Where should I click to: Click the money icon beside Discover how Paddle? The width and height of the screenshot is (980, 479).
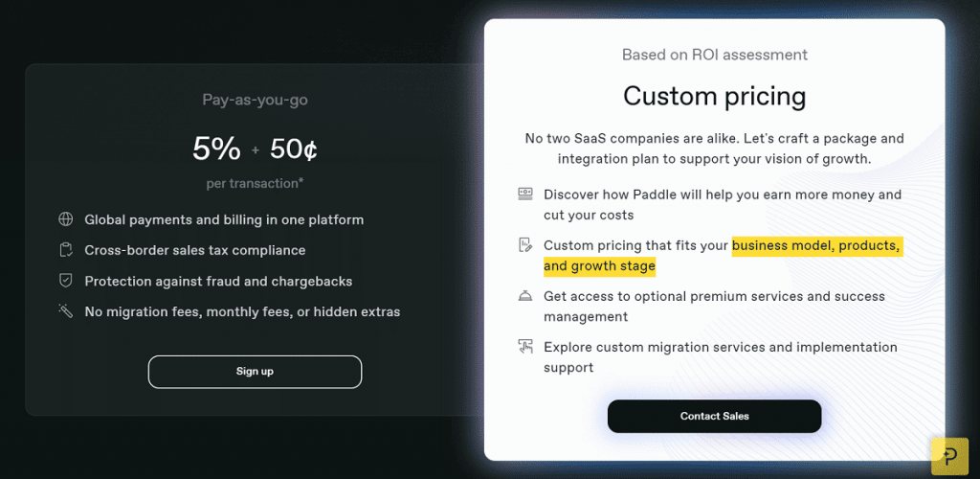tap(525, 194)
